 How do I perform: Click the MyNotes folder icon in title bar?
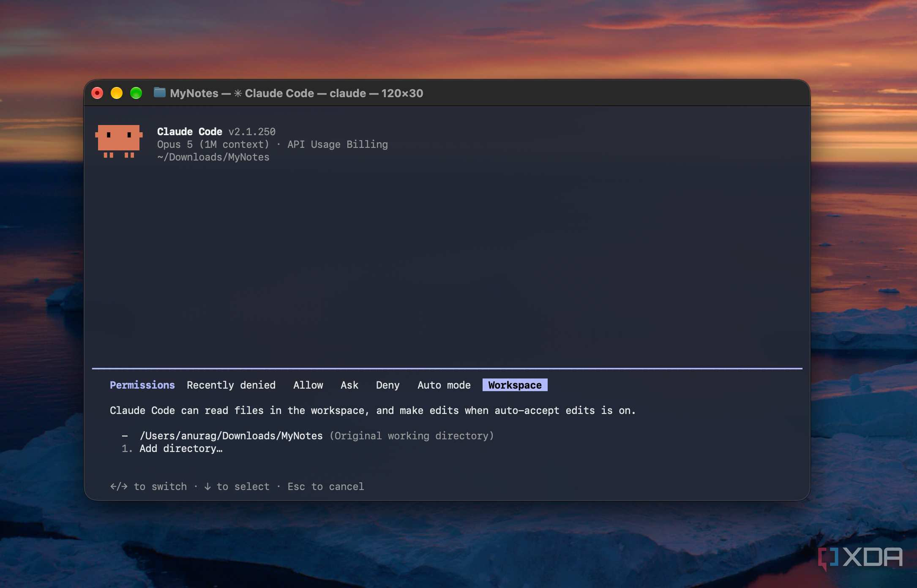159,93
